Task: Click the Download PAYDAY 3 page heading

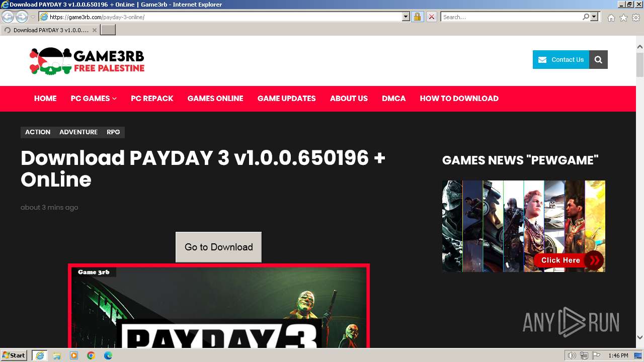Action: pyautogui.click(x=203, y=169)
